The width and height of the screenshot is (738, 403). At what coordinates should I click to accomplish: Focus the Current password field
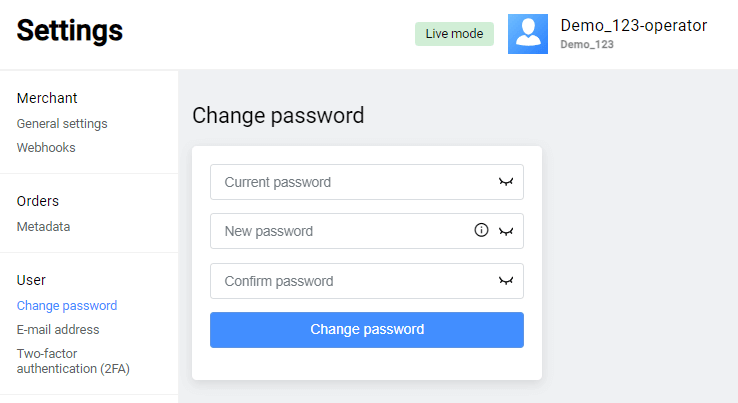coord(350,182)
